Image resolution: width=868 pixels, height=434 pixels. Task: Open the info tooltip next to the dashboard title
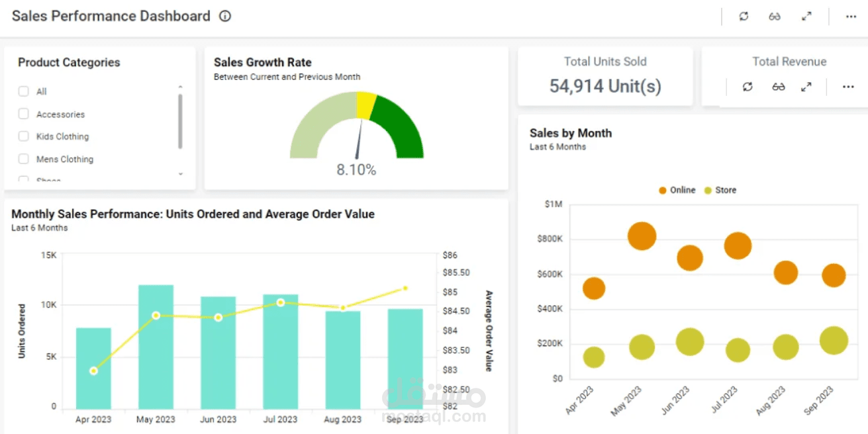[225, 16]
